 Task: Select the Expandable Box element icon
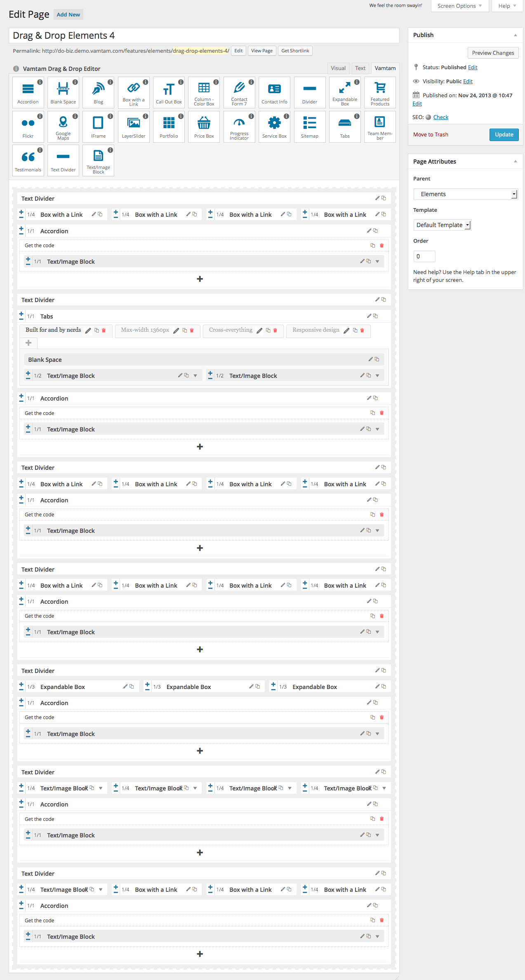tap(345, 92)
